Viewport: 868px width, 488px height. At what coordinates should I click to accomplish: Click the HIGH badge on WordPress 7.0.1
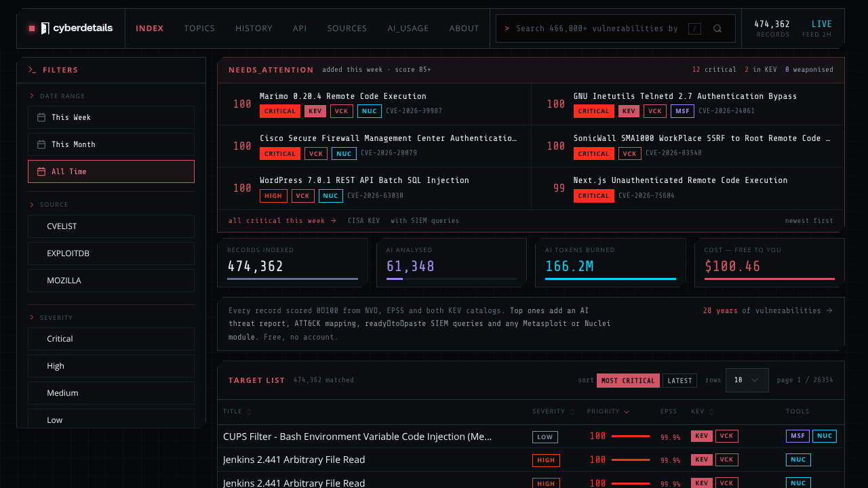(273, 196)
